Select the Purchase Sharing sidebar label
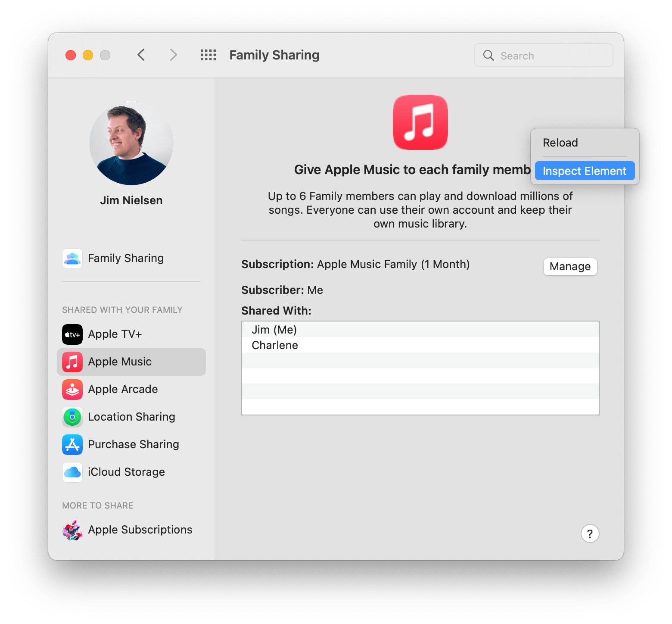This screenshot has height=624, width=672. click(134, 444)
